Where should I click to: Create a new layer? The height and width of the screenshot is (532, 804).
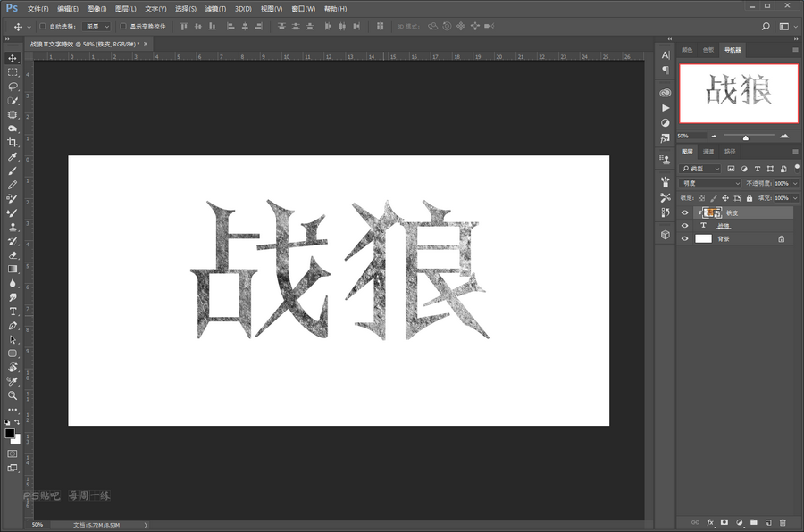tap(768, 523)
